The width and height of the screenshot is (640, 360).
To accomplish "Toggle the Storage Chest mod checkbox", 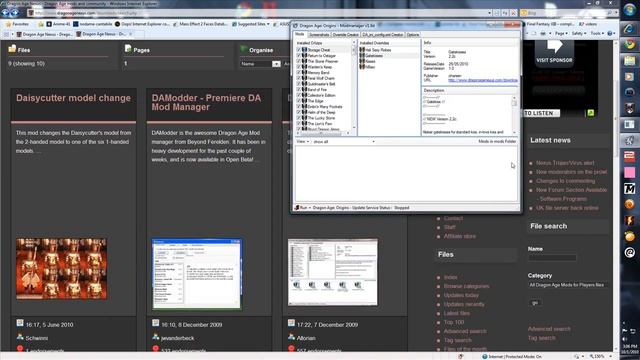I will click(x=298, y=50).
